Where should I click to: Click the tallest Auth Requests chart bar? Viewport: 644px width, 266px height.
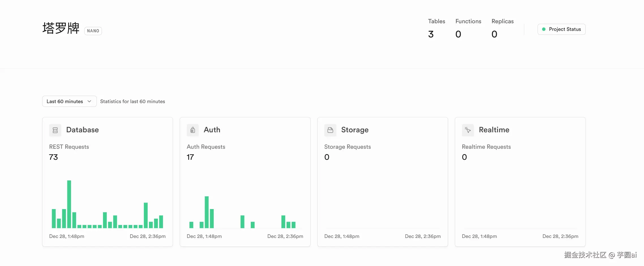(x=207, y=212)
